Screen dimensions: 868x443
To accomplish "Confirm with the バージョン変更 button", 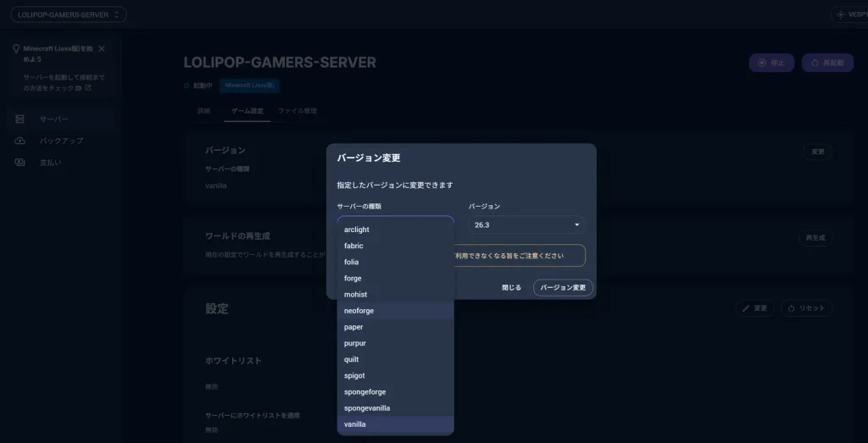I will point(563,288).
